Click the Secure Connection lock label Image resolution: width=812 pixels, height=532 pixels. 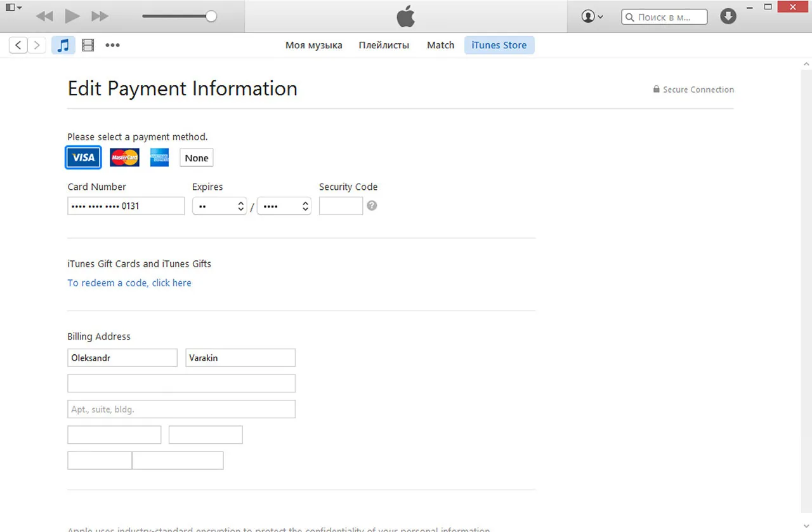coord(693,90)
